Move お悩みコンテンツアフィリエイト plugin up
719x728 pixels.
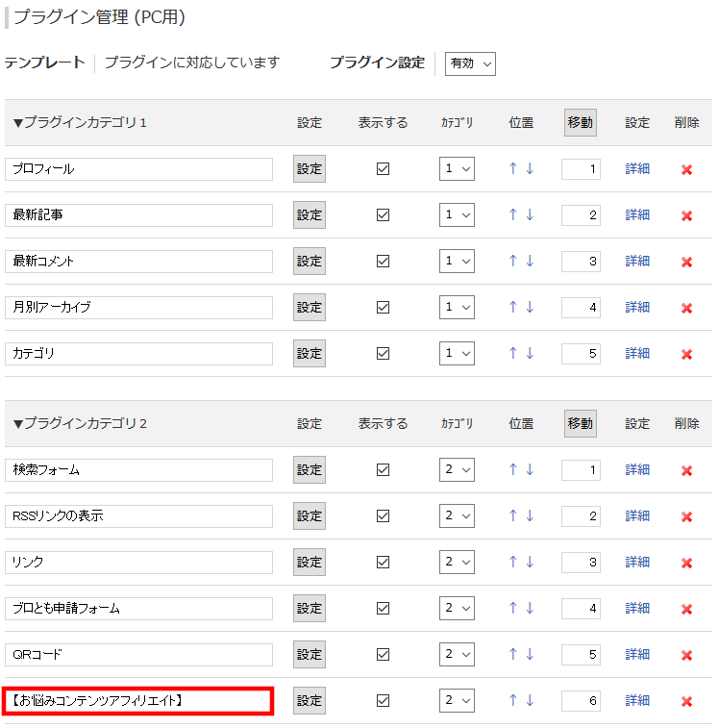[512, 700]
